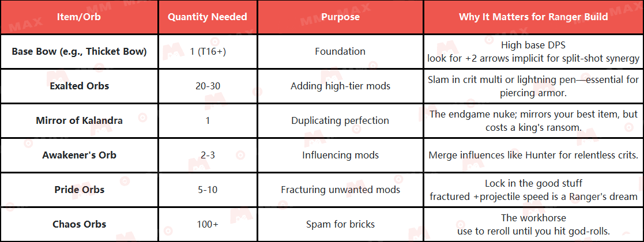Select the Why It Matters header cell
This screenshot has height=242, width=644.
[533, 17]
